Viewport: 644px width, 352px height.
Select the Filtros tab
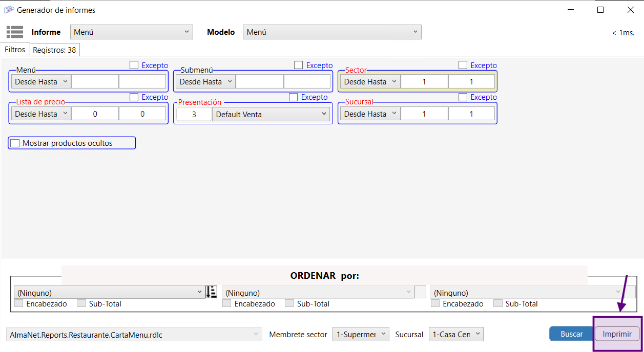tap(15, 50)
